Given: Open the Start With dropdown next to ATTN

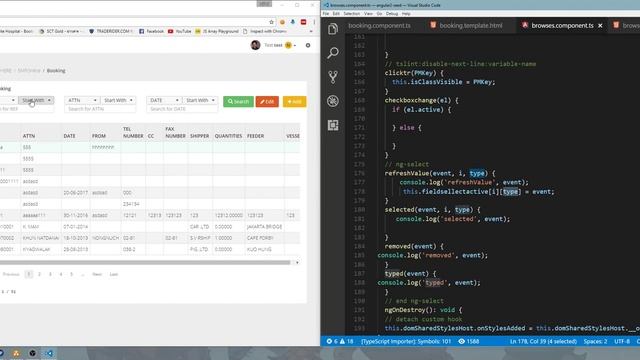Looking at the screenshot, I should pos(118,100).
